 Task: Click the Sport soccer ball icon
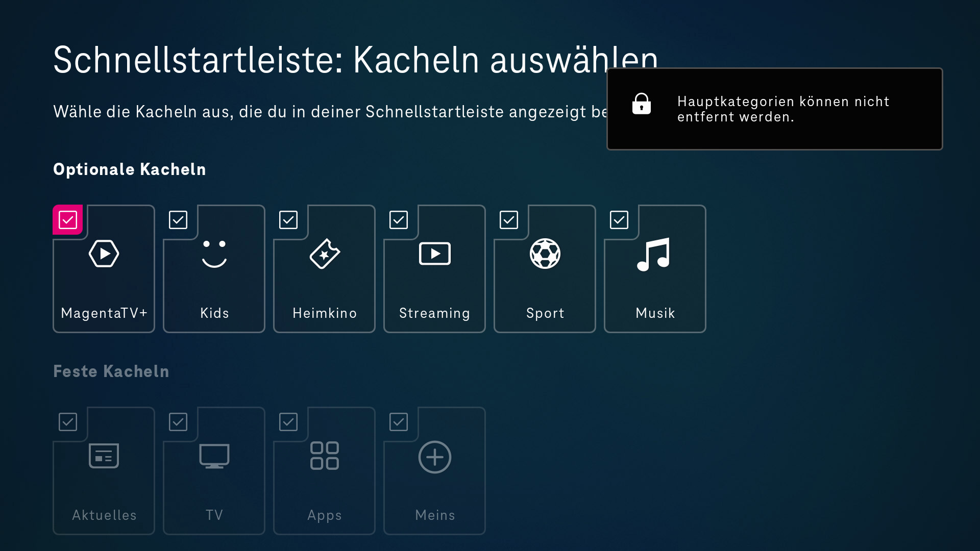click(x=545, y=254)
